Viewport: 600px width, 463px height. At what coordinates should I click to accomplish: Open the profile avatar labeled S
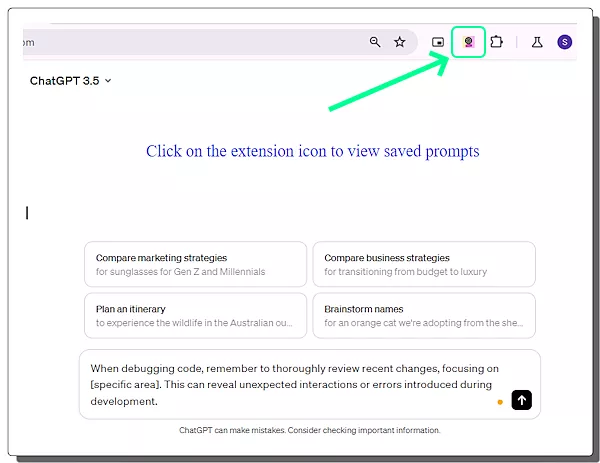point(564,42)
